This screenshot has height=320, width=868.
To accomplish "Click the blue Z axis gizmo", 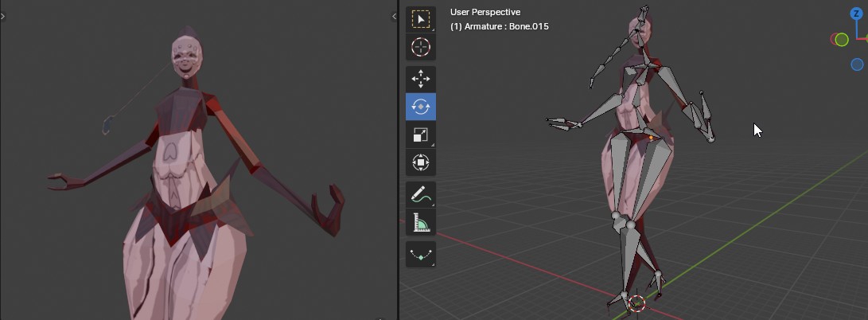I will [858, 14].
